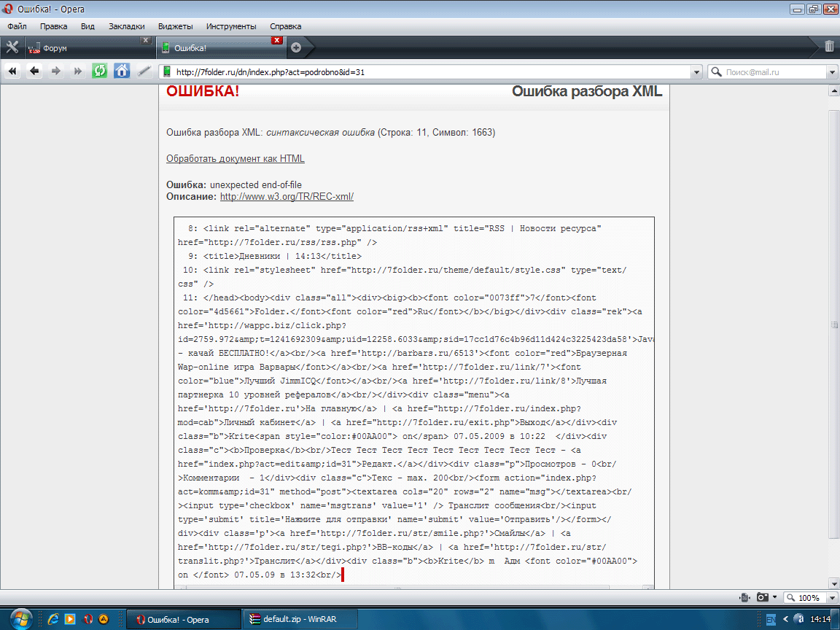Open new tab with plus button
The height and width of the screenshot is (630, 840).
(x=296, y=47)
